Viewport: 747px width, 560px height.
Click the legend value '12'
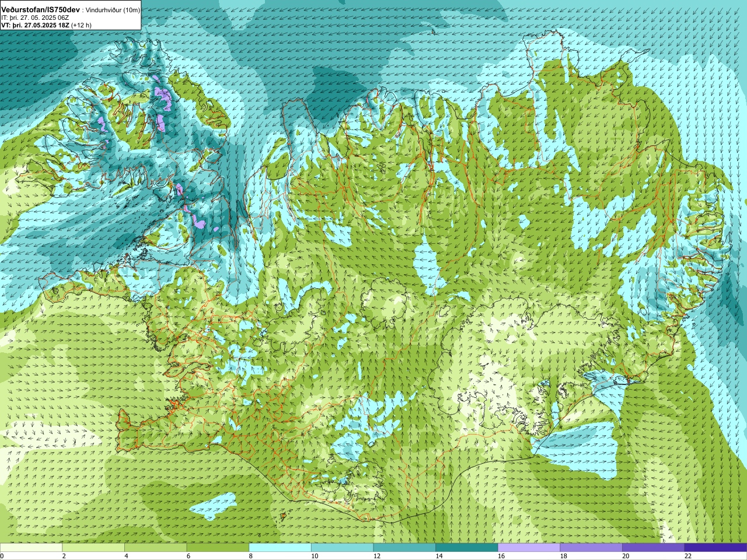coord(377,556)
